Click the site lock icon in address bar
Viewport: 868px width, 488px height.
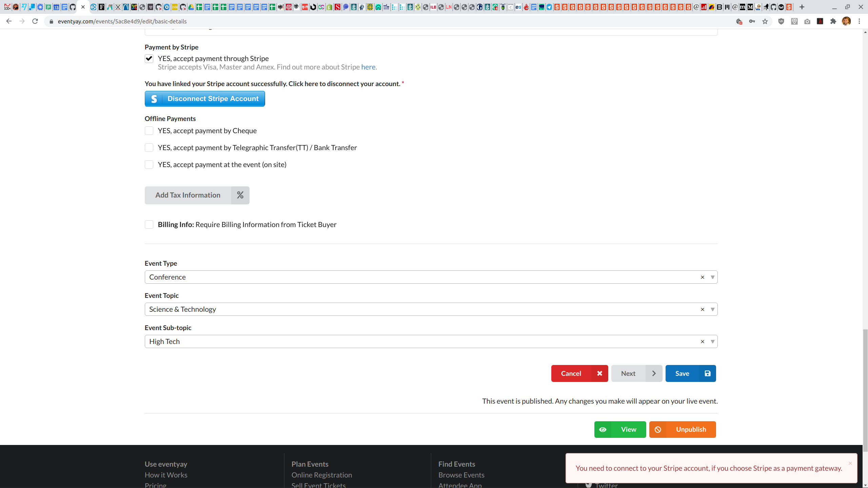coord(52,21)
